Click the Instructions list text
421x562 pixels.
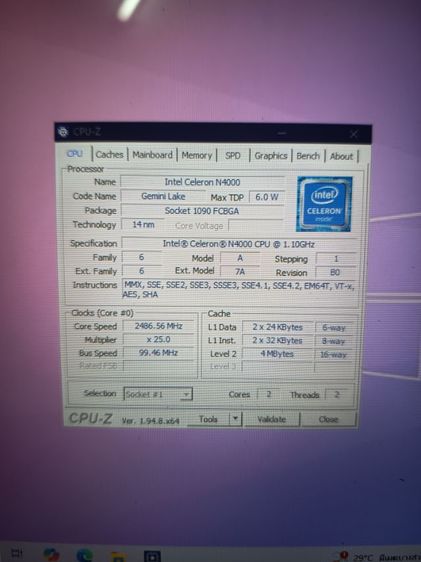[239, 290]
